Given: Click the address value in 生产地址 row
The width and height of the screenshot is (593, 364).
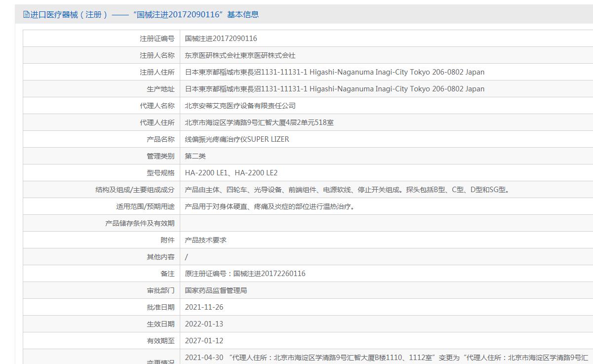Looking at the screenshot, I should [x=335, y=89].
